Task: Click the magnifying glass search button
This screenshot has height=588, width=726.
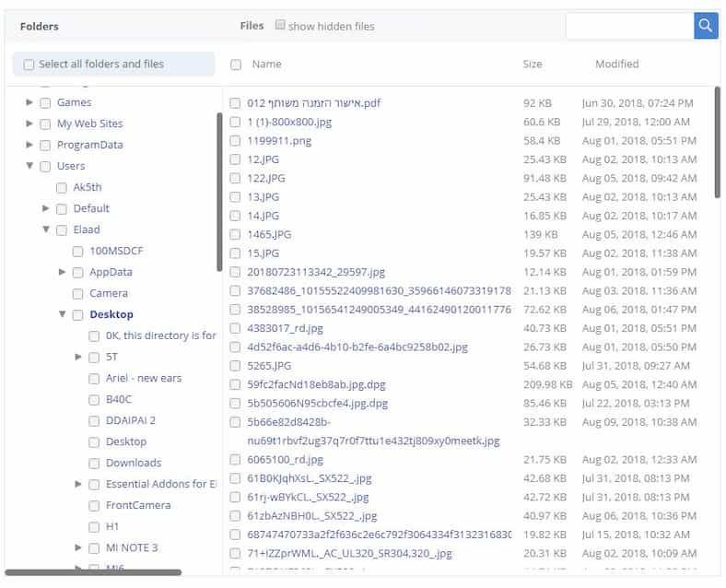Action: click(x=706, y=26)
